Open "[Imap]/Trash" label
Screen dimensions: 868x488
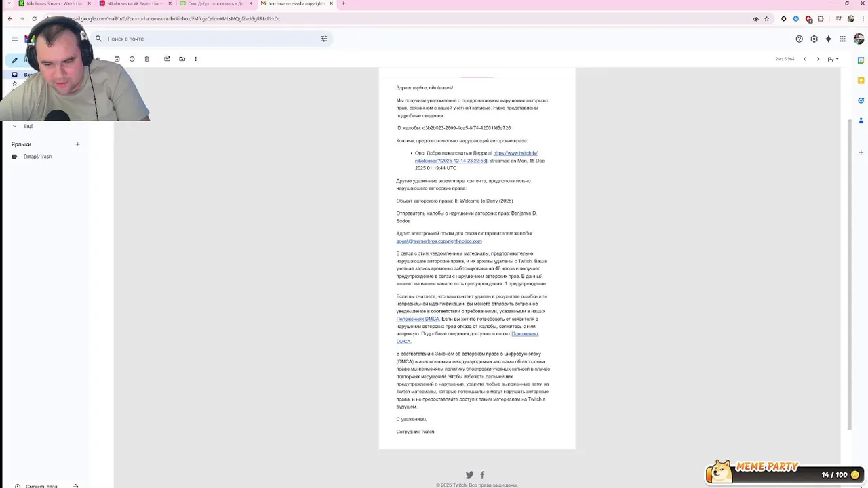(x=38, y=157)
